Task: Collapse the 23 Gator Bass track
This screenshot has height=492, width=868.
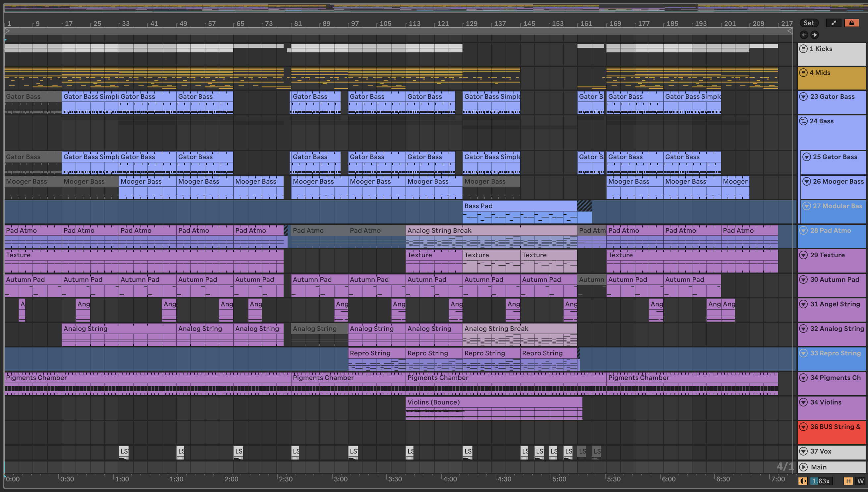Action: coord(803,97)
